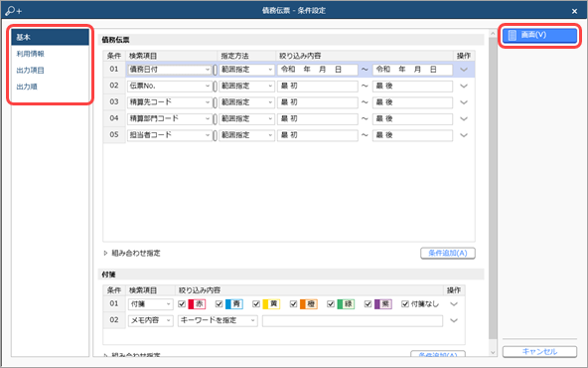
Task: Open operation chevron for 伝票No. row
Action: coord(464,86)
